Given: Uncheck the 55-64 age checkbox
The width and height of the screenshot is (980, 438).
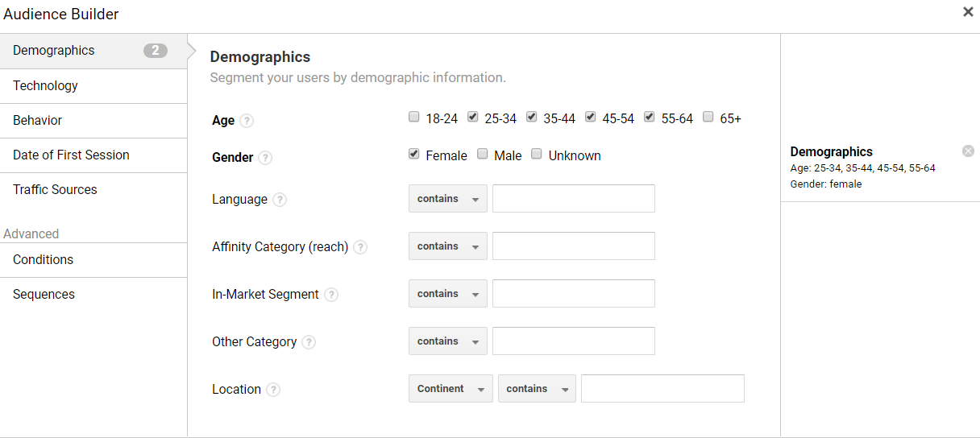Looking at the screenshot, I should click(650, 117).
